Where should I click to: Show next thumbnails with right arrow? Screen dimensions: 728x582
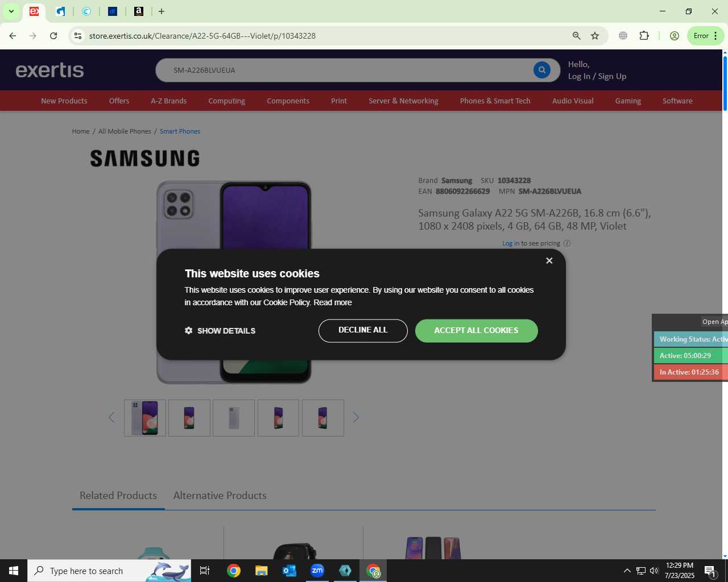(356, 418)
